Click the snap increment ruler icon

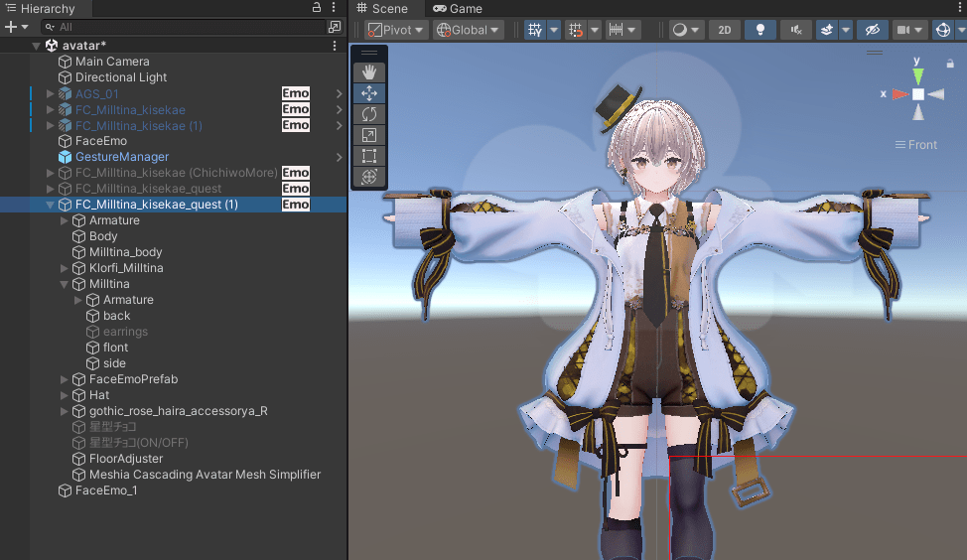(616, 30)
